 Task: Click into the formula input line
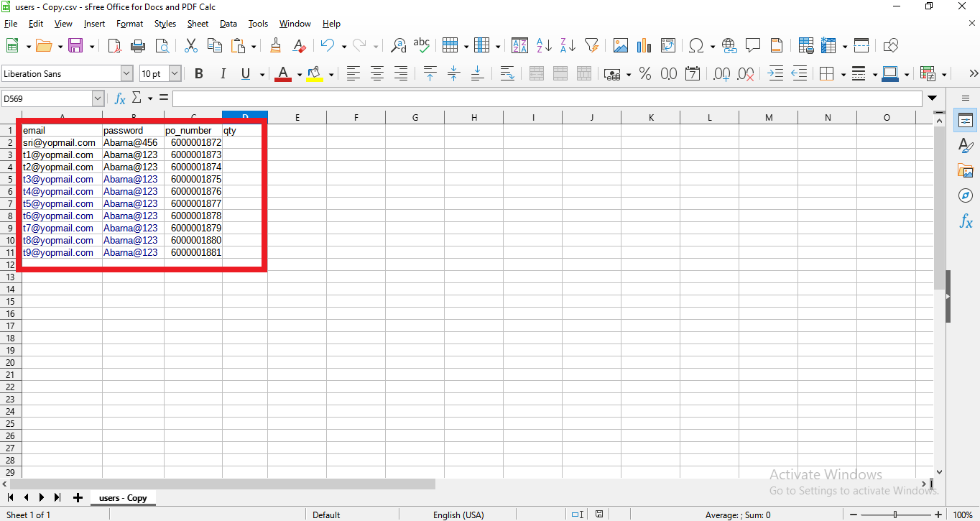(547, 98)
